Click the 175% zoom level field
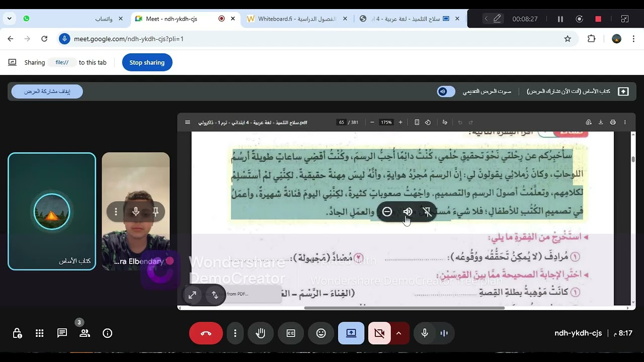Screen dimensions: 644x362 pos(386,122)
